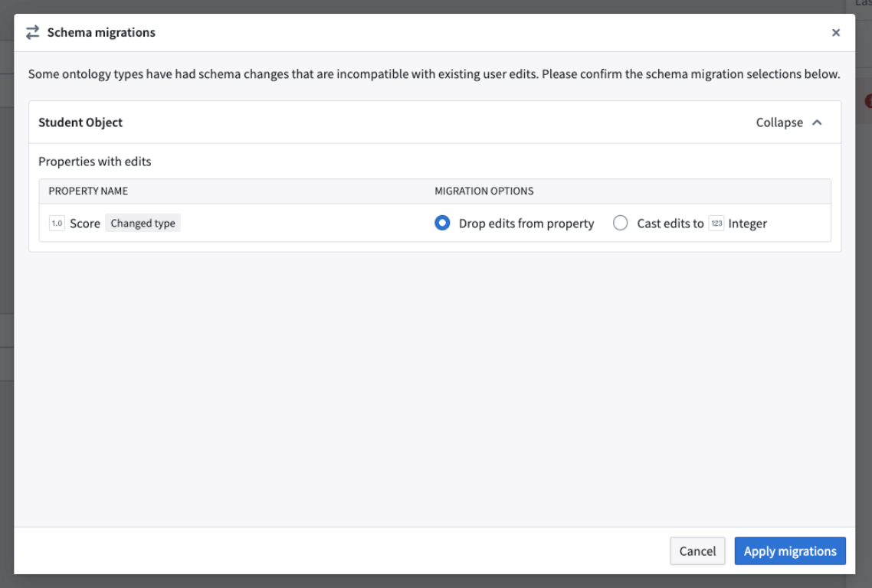Image resolution: width=872 pixels, height=588 pixels.
Task: Click the PROPERTY NAME column header
Action: (88, 191)
